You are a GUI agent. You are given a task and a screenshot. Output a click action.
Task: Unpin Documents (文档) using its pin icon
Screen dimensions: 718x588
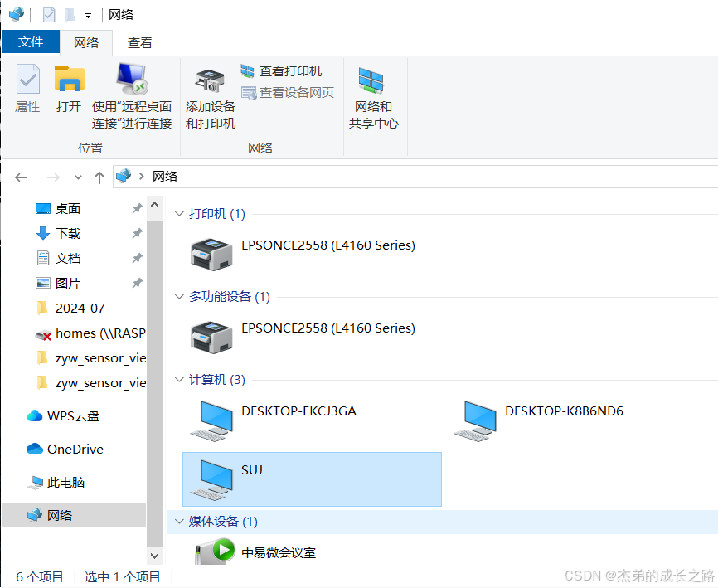pyautogui.click(x=137, y=258)
